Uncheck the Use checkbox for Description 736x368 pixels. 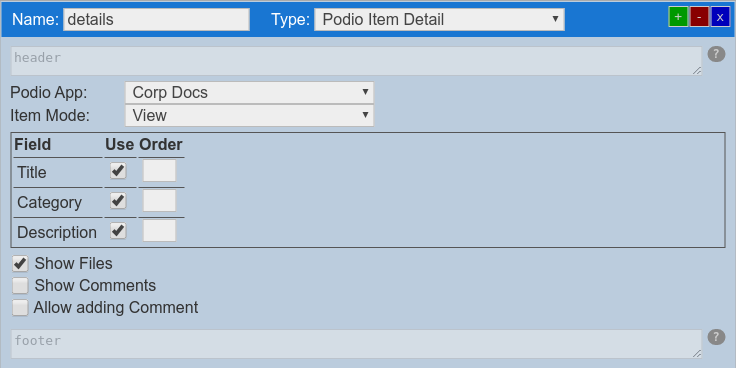[118, 231]
